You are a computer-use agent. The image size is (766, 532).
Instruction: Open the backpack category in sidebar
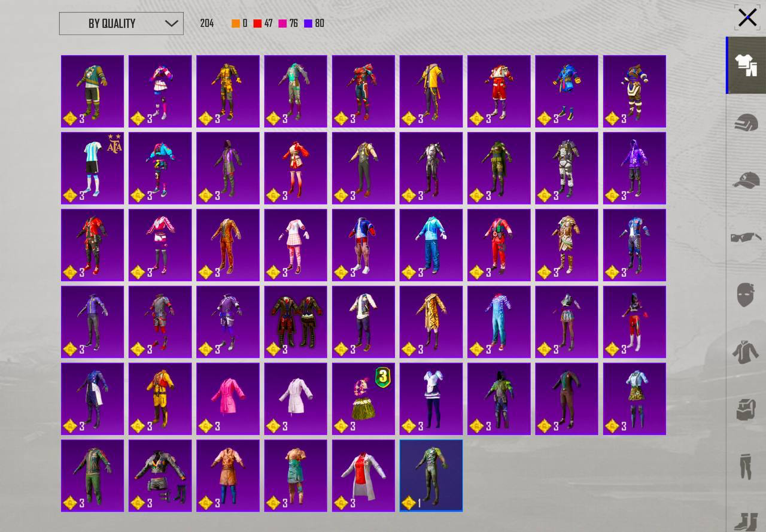pyautogui.click(x=746, y=410)
